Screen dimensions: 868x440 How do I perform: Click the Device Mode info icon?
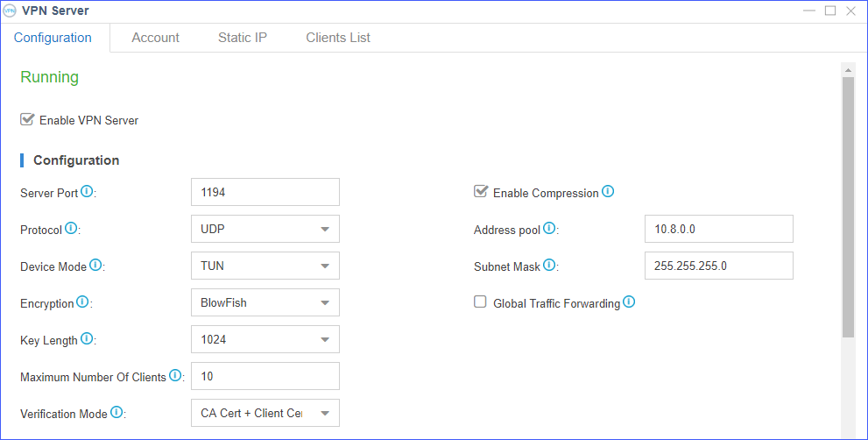(95, 265)
